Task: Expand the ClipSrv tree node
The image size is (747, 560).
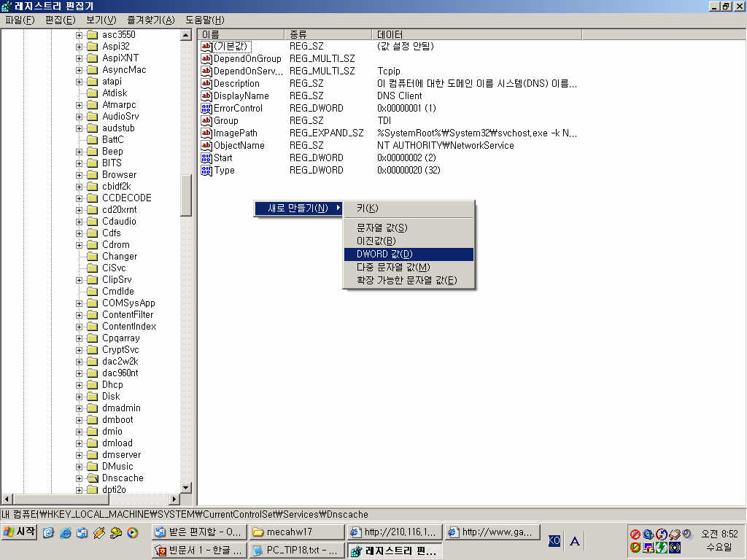Action: point(79,279)
